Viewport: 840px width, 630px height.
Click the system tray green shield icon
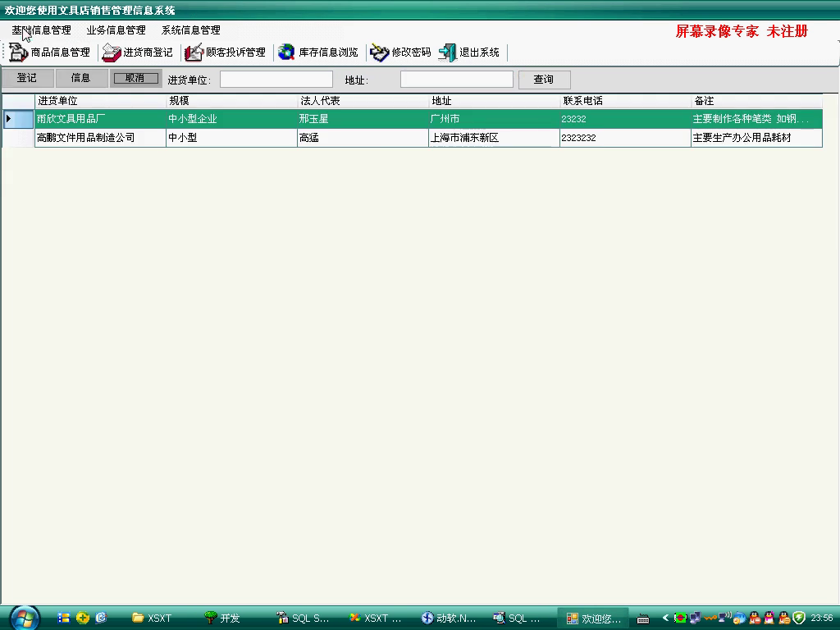799,618
